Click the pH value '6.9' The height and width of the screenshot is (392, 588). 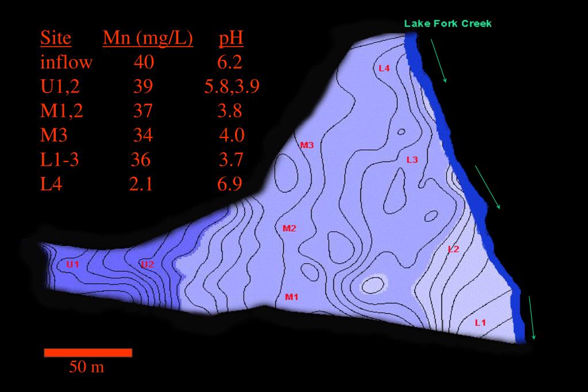[229, 184]
